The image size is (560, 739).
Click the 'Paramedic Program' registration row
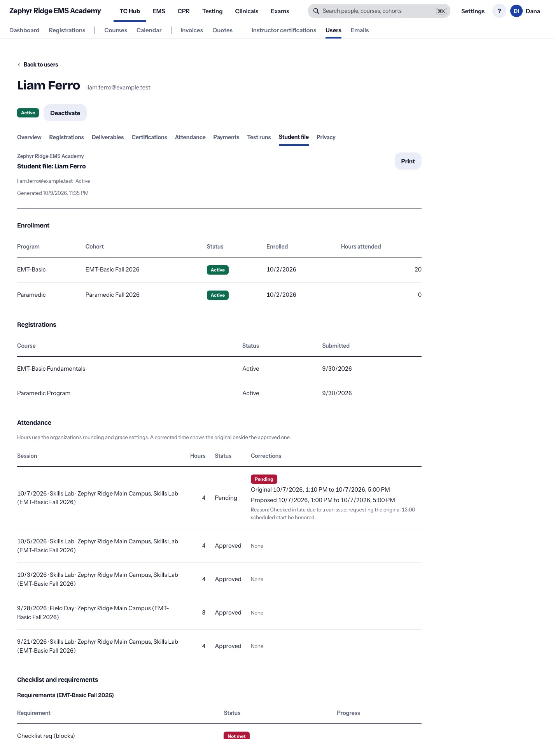(219, 393)
